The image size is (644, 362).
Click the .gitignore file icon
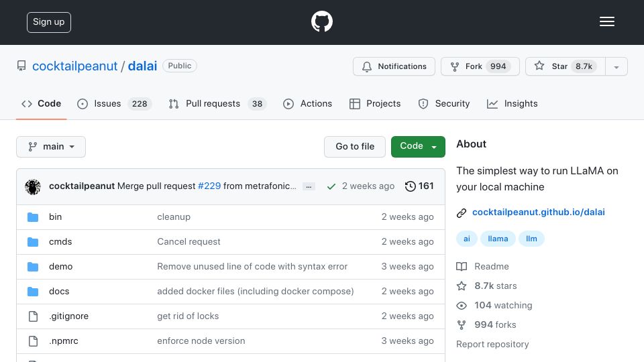[34, 316]
